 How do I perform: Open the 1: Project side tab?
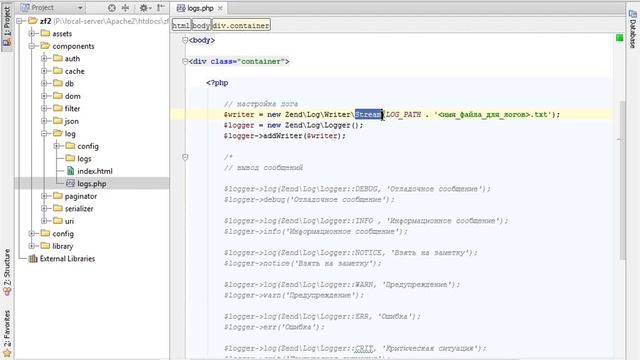tap(7, 27)
